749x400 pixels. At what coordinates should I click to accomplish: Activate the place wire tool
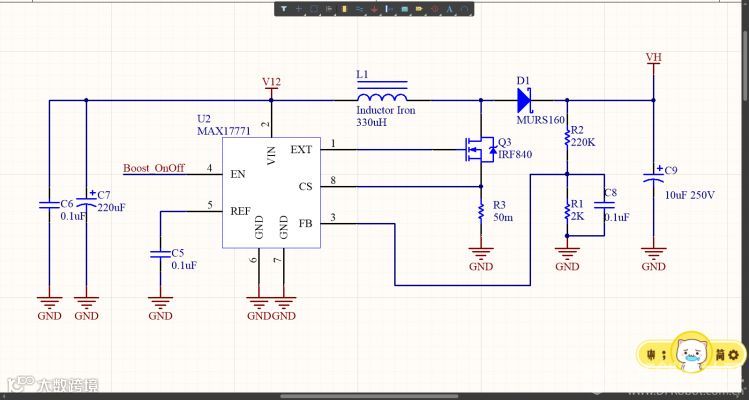coord(359,9)
